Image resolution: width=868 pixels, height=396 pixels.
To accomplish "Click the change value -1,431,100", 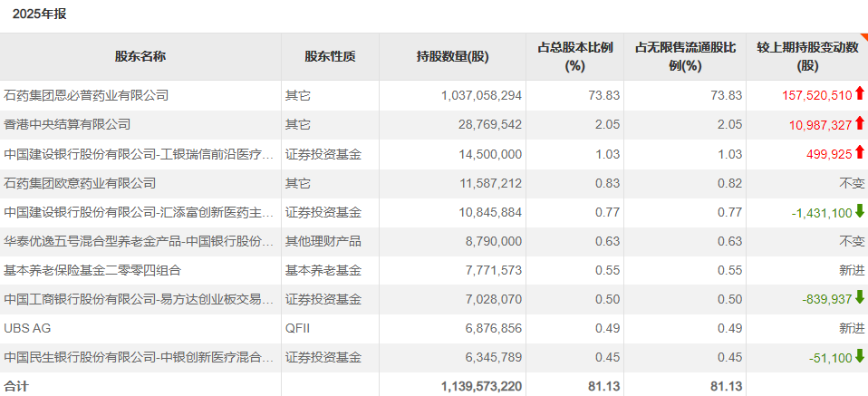I will coord(822,212).
